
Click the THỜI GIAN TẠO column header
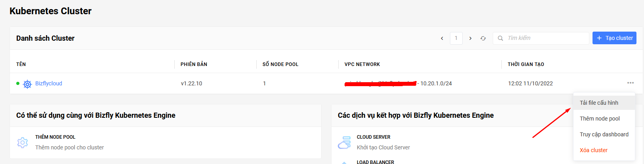click(526, 64)
